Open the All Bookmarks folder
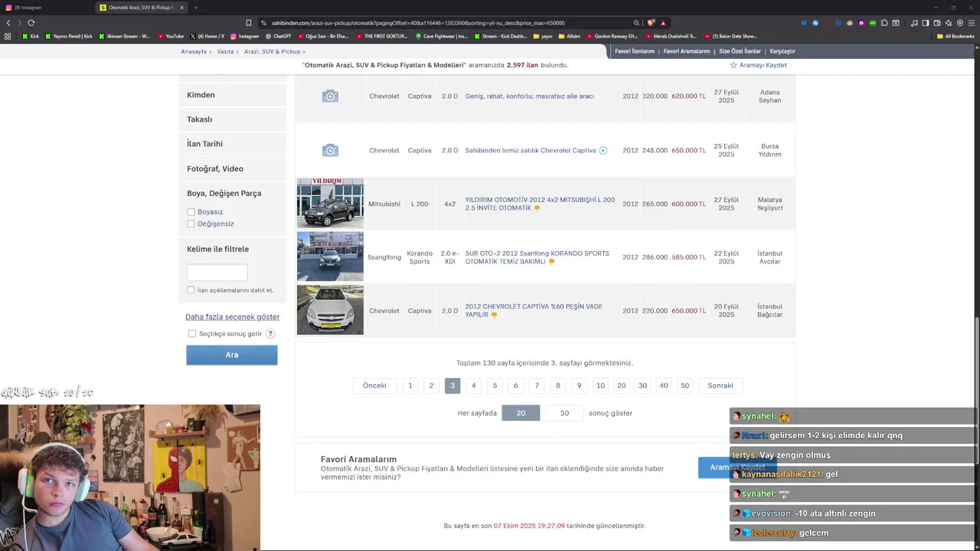The image size is (980, 551). pyautogui.click(x=955, y=36)
